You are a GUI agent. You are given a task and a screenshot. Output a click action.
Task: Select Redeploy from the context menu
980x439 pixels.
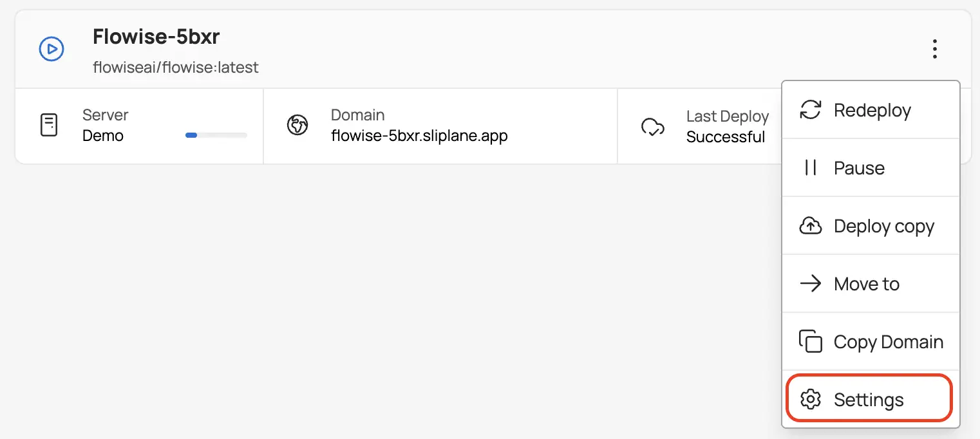tap(872, 109)
